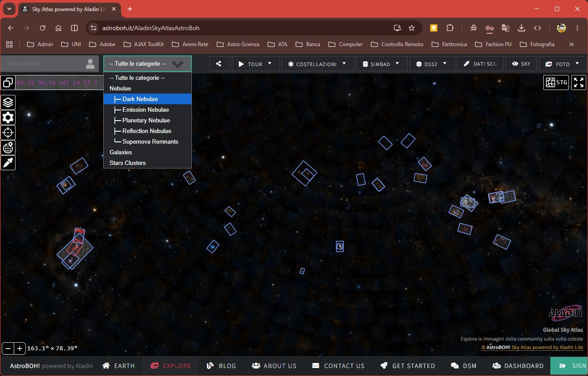Choose Reflection Nebulae category
This screenshot has height=376, width=588.
(148, 131)
